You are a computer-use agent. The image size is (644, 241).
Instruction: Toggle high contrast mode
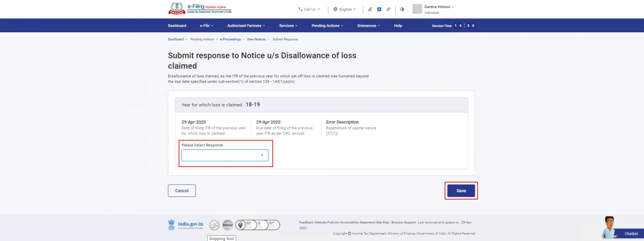coord(402,9)
